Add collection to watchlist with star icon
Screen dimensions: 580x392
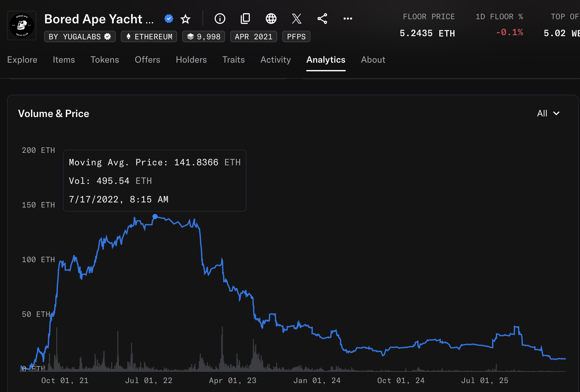tap(185, 19)
